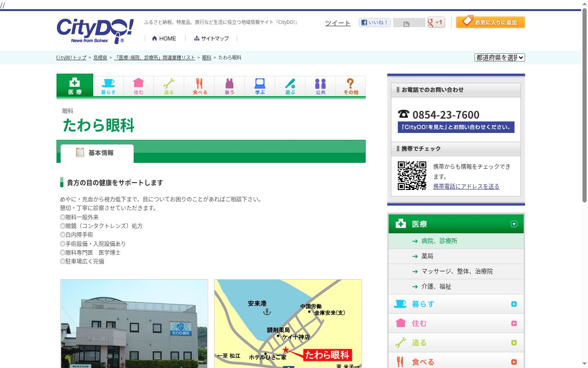Open 病院、診療所 in the sidebar
The image size is (588, 368).
pyautogui.click(x=456, y=241)
